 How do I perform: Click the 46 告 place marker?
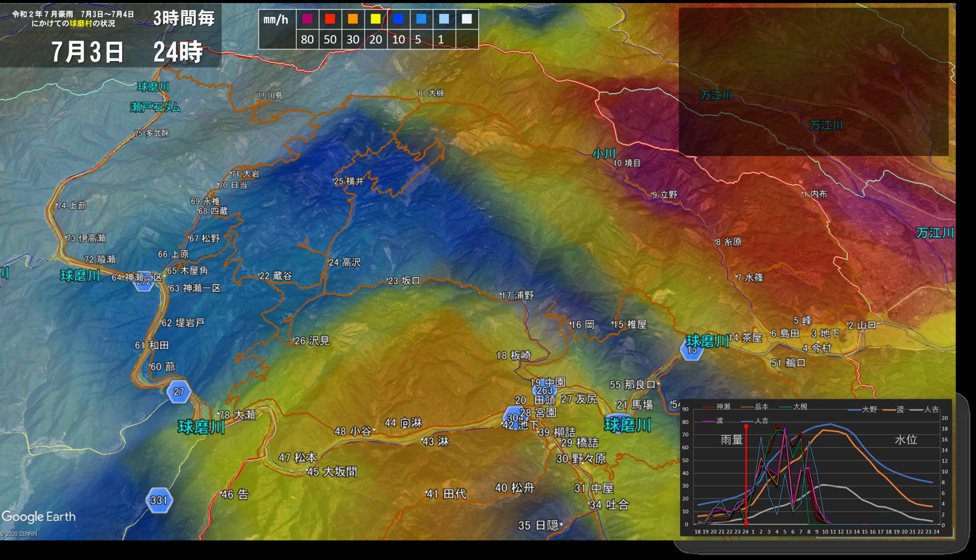pyautogui.click(x=235, y=494)
